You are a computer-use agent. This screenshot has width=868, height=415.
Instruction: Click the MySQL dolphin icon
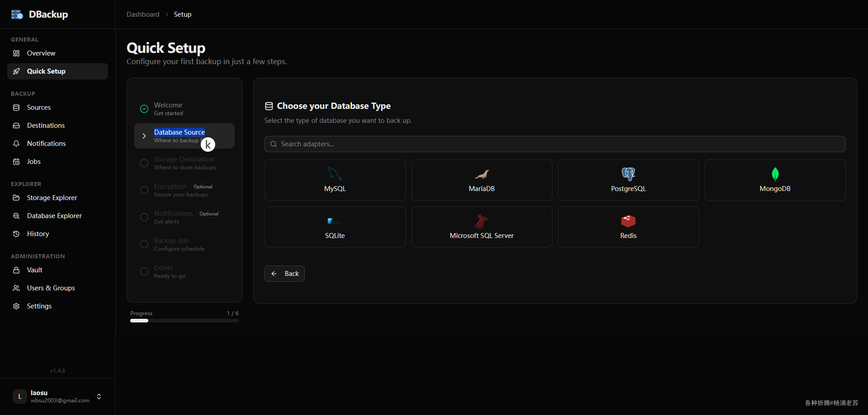pyautogui.click(x=335, y=174)
